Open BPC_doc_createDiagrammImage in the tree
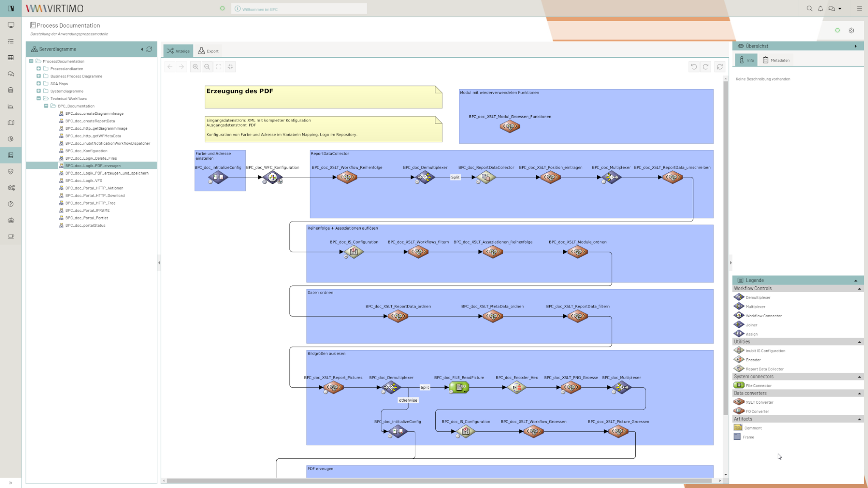Viewport: 868px width, 488px height. point(95,114)
